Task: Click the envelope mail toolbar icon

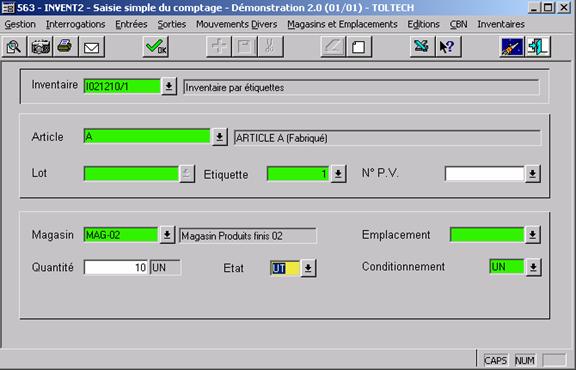Action: pyautogui.click(x=91, y=47)
